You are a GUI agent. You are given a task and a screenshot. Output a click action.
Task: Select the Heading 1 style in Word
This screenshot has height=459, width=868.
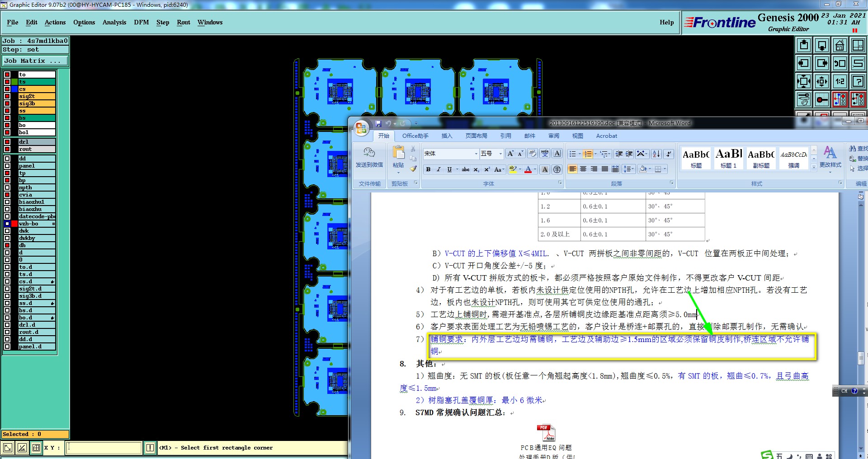pyautogui.click(x=729, y=158)
